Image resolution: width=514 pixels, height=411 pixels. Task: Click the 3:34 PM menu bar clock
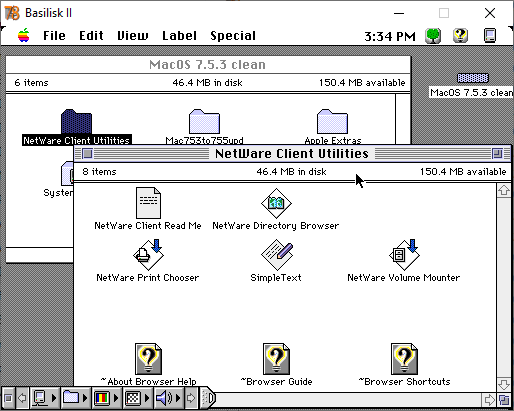390,36
